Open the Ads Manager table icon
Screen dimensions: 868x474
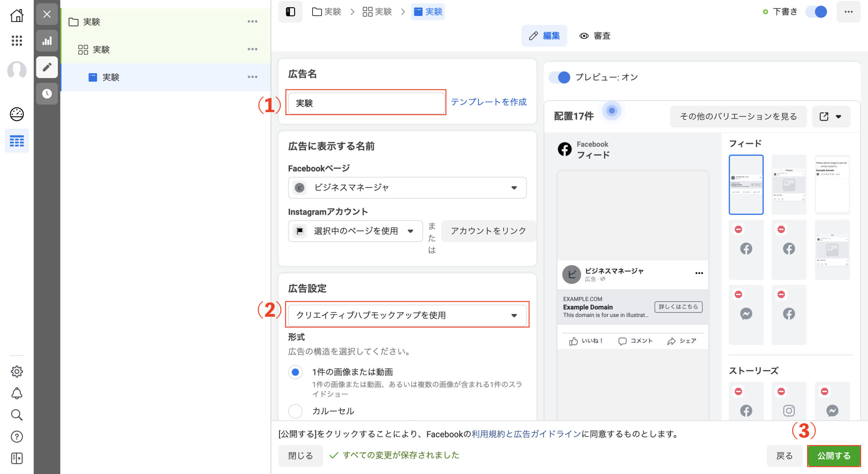point(17,141)
